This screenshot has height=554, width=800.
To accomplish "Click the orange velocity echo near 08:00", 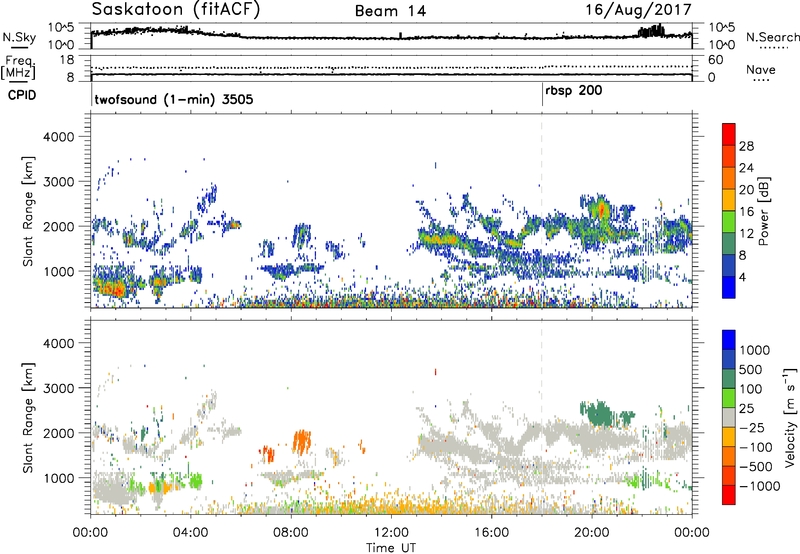I will tap(302, 442).
